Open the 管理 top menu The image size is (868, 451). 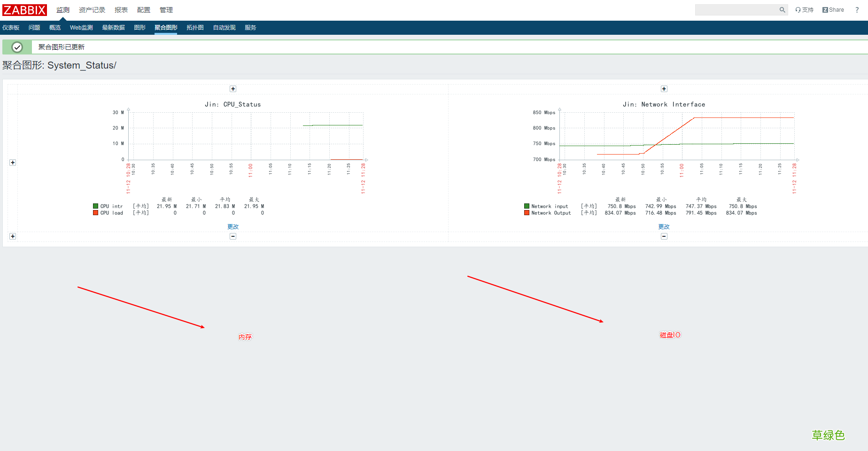[x=166, y=10]
